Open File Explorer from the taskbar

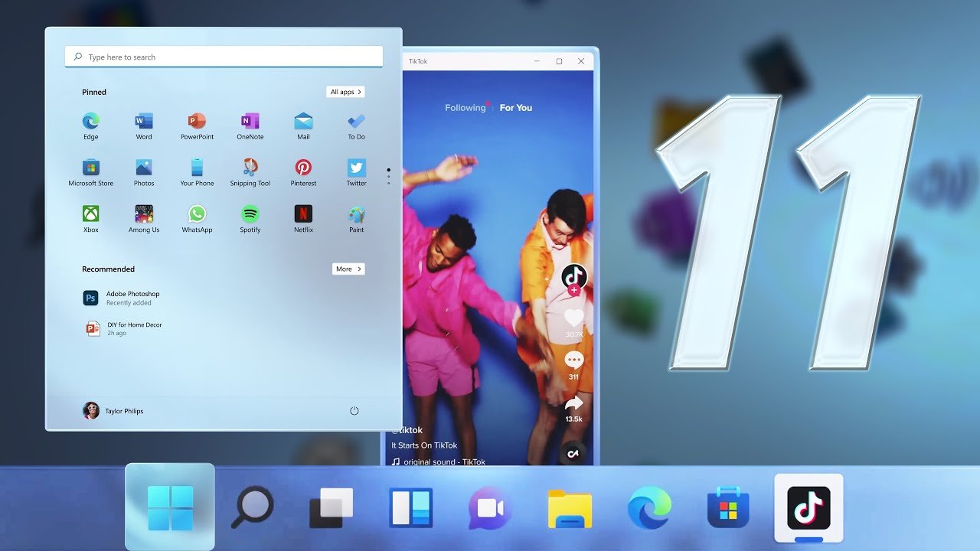click(x=570, y=508)
